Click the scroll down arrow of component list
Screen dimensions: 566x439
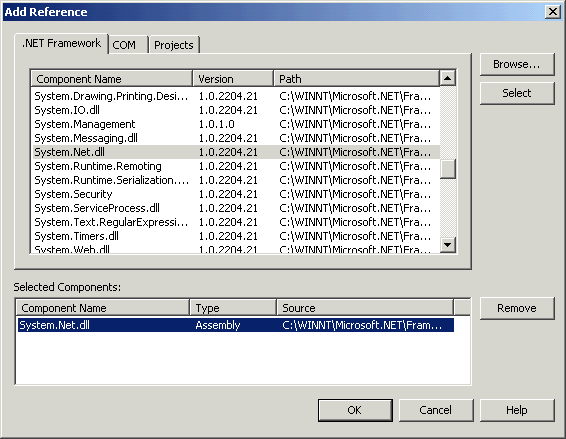[x=448, y=245]
